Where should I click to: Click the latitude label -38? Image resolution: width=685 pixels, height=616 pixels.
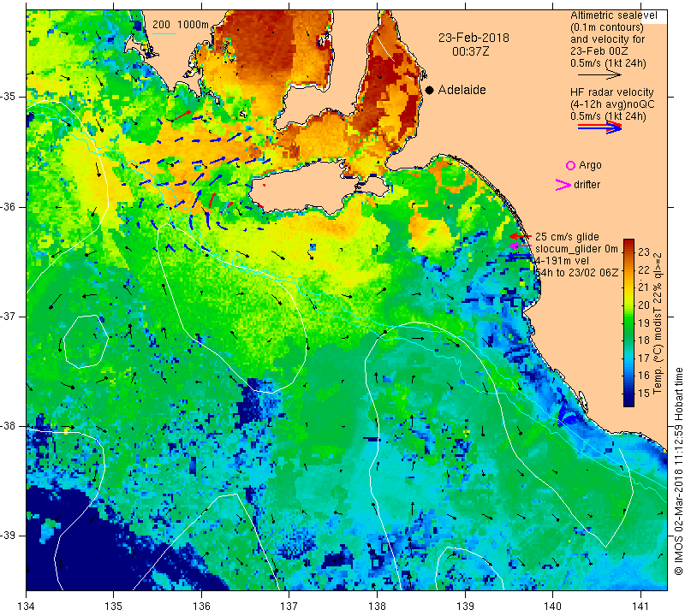[9, 426]
